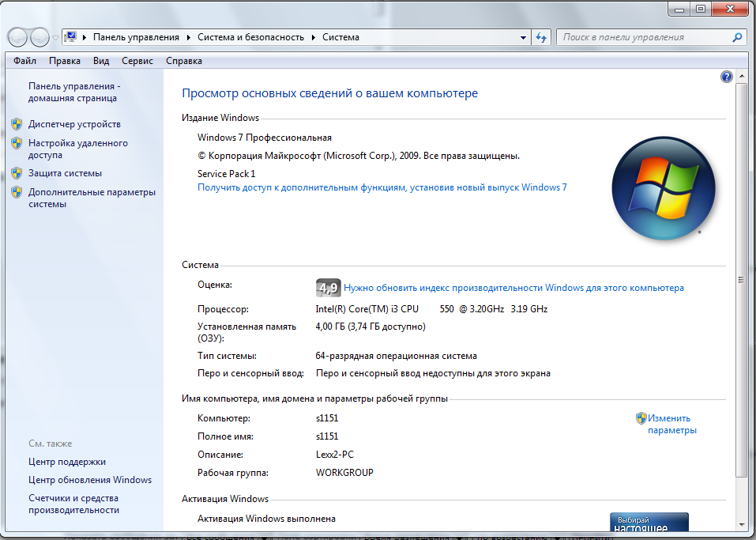
Task: Open Диспетчер устройств
Action: [75, 124]
